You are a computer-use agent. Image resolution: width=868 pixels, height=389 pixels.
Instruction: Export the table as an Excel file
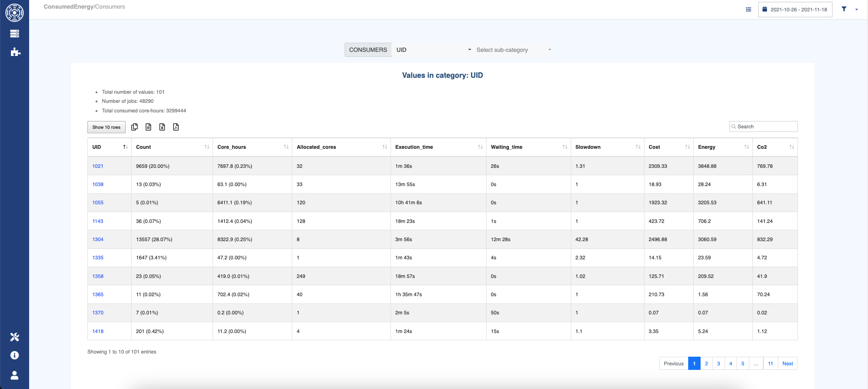[x=162, y=127]
